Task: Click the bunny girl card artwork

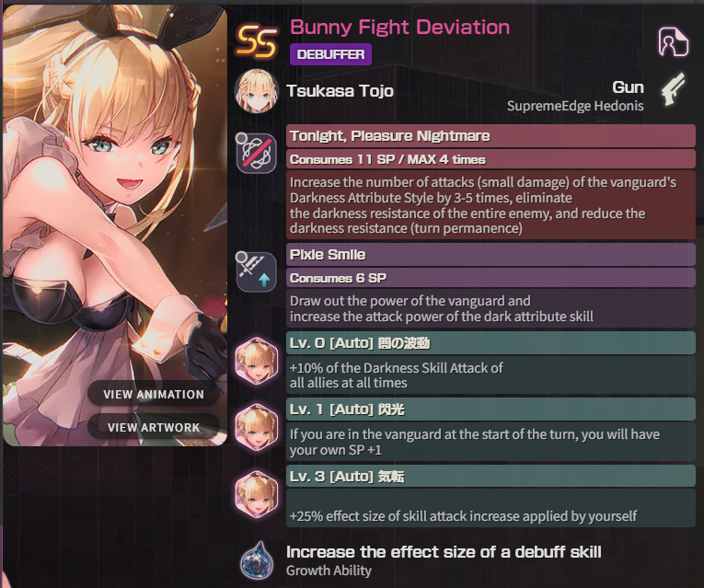Action: [x=115, y=225]
